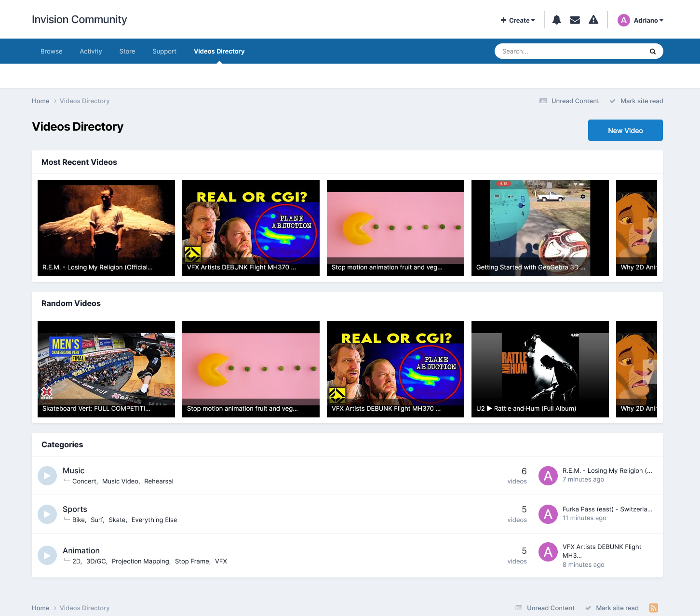Click the New Video button
This screenshot has height=616, width=700.
pos(625,130)
